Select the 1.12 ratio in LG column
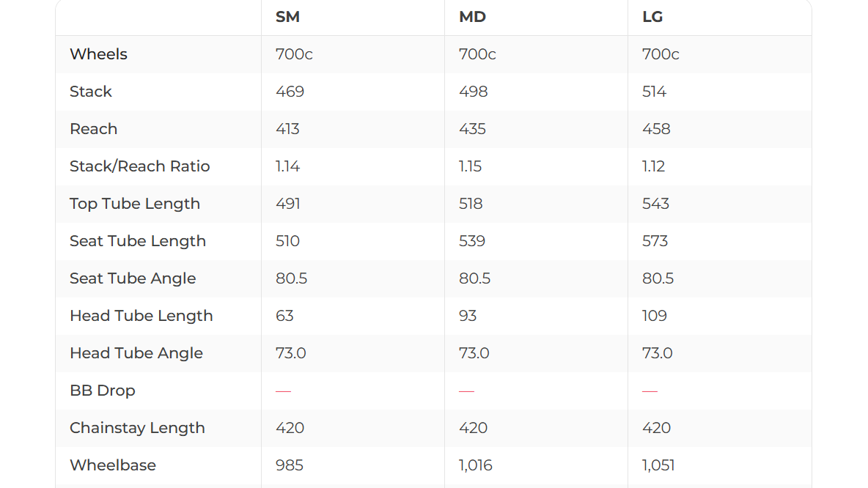The height and width of the screenshot is (488, 868). (x=653, y=166)
